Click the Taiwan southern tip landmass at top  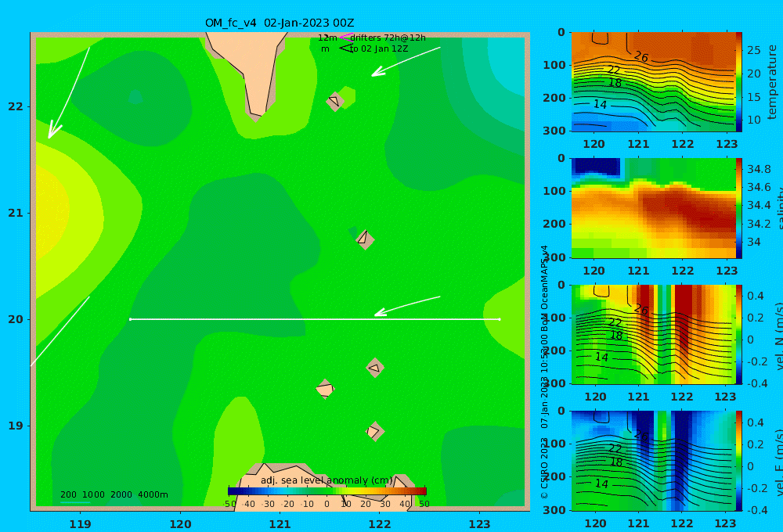252,70
